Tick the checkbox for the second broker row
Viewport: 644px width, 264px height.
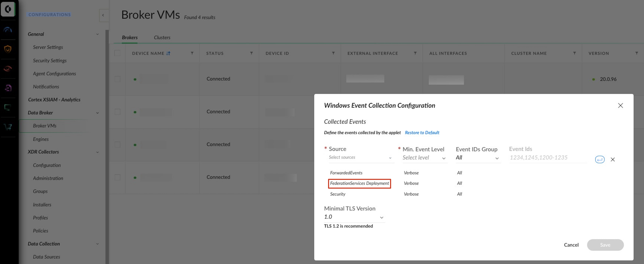coord(117,112)
